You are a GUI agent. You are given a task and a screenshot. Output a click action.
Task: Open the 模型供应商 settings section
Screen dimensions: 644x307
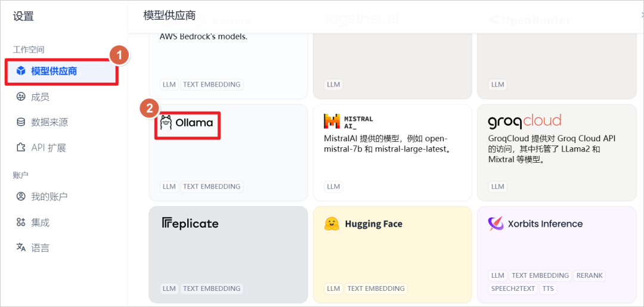coord(61,72)
